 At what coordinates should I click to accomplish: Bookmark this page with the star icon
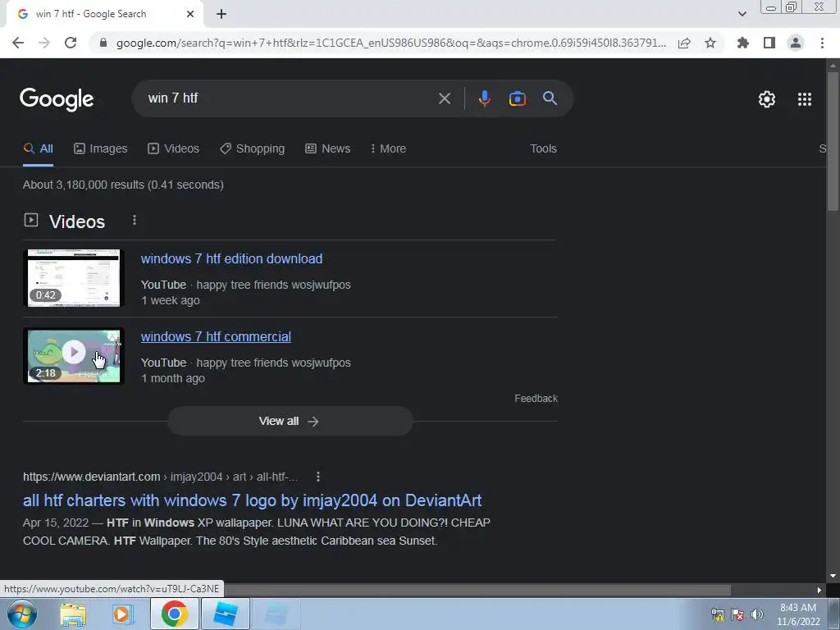pos(710,43)
